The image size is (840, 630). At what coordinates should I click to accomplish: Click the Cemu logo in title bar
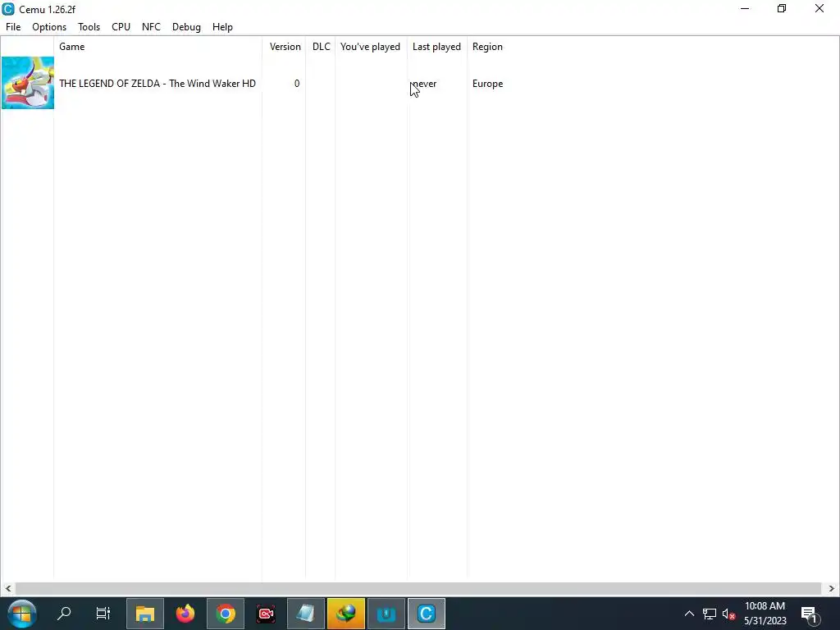pos(8,9)
